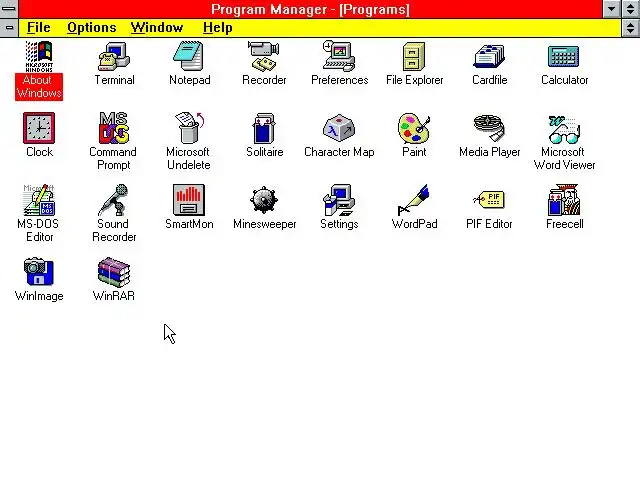Click the Cardfile icon
The height and width of the screenshot is (480, 640).
point(489,56)
